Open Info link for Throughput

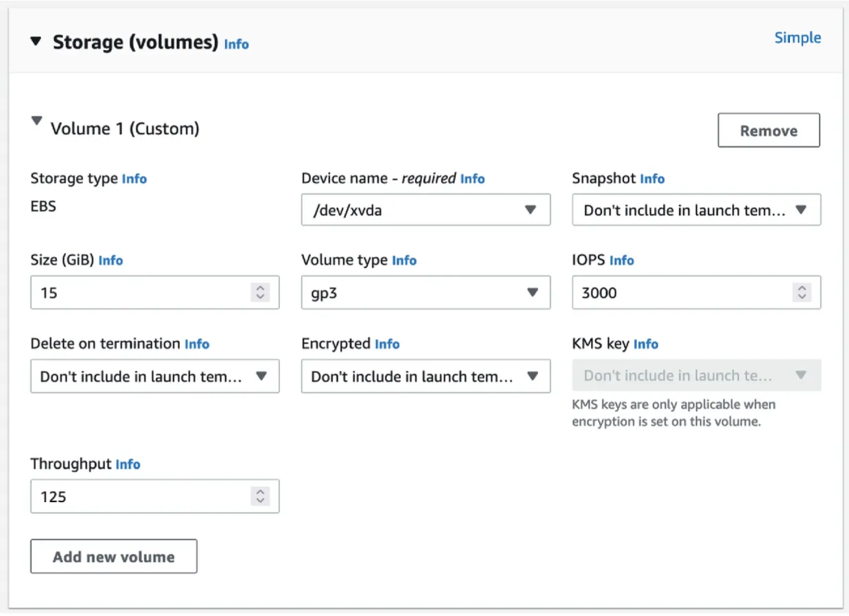tap(128, 464)
